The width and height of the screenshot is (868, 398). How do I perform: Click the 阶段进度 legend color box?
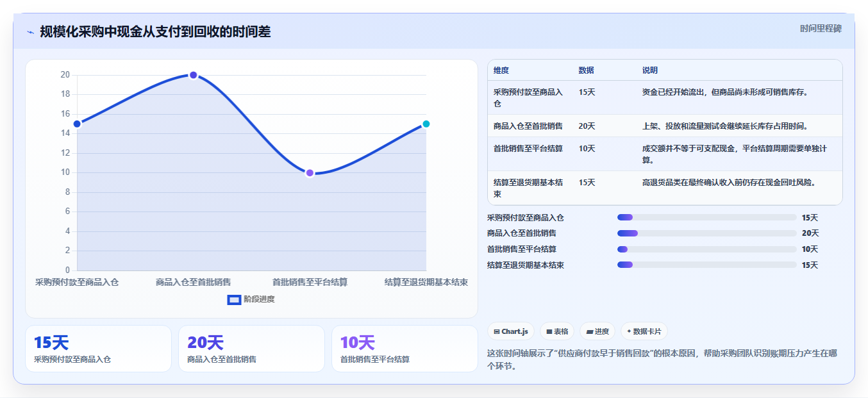(234, 299)
